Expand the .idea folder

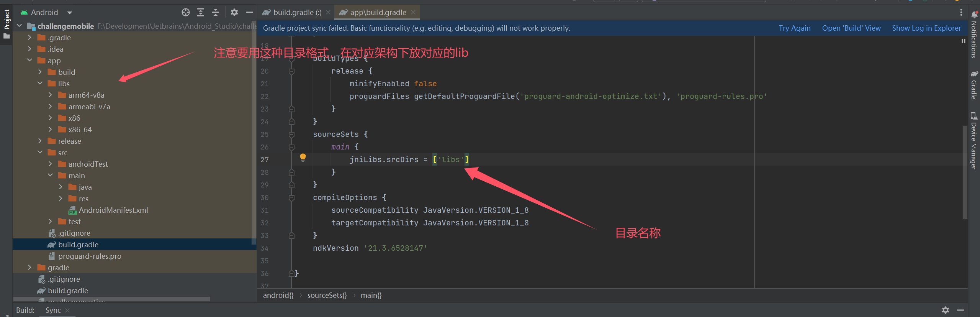coord(29,49)
